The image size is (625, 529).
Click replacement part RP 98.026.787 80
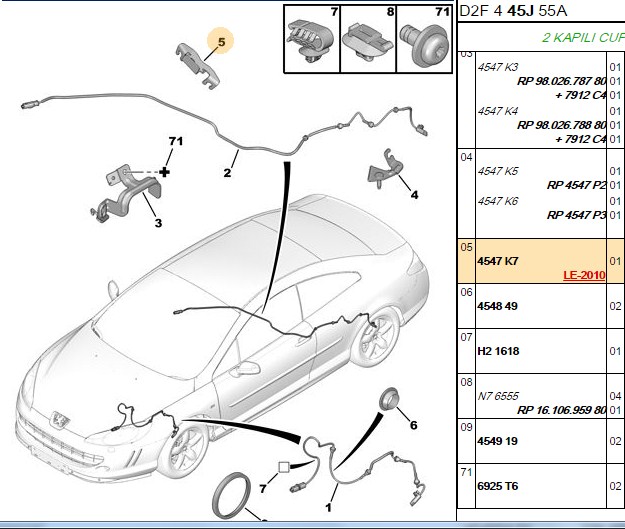coord(561,81)
